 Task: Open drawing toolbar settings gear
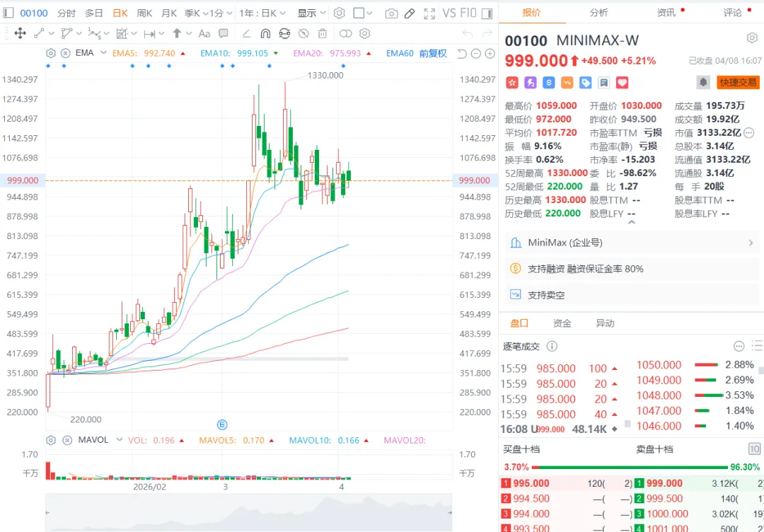(364, 34)
